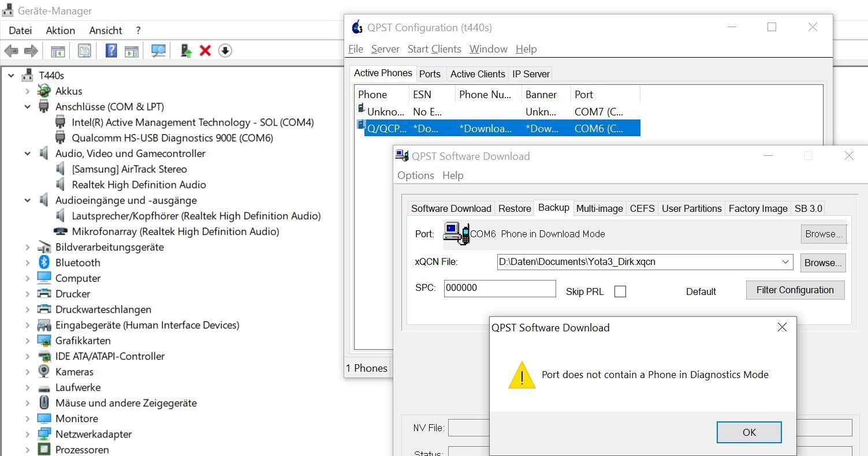Open the Datei menu in Geräte-Manager
The height and width of the screenshot is (456, 868).
[x=20, y=31]
